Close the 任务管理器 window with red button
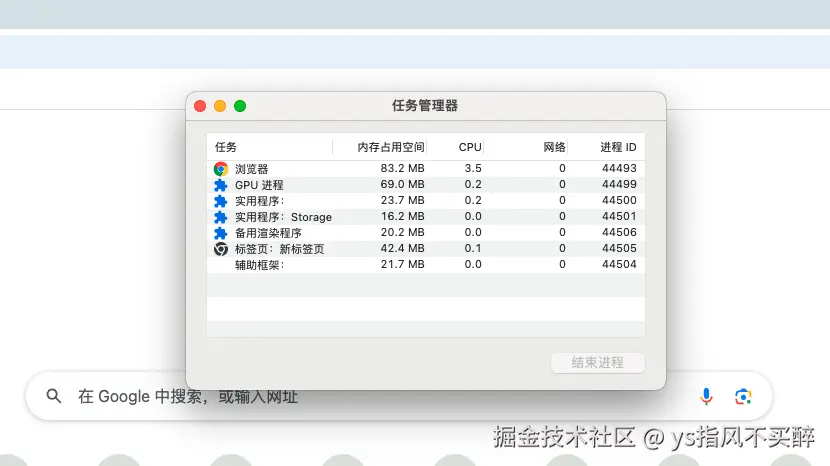The width and height of the screenshot is (830, 466). (x=200, y=106)
